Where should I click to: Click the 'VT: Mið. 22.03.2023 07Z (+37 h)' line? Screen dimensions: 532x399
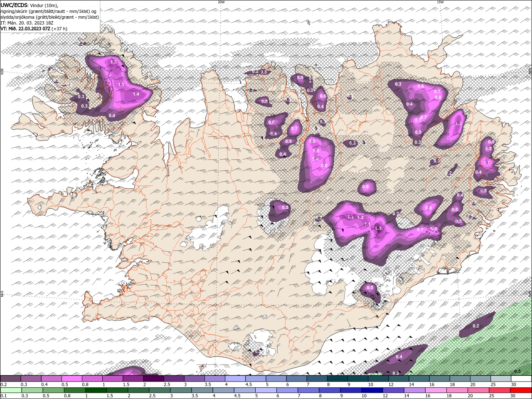click(x=34, y=29)
